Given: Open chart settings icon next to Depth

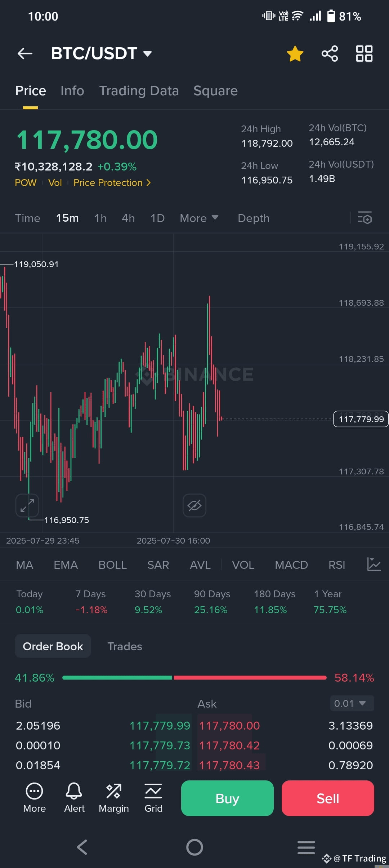Looking at the screenshot, I should click(365, 218).
